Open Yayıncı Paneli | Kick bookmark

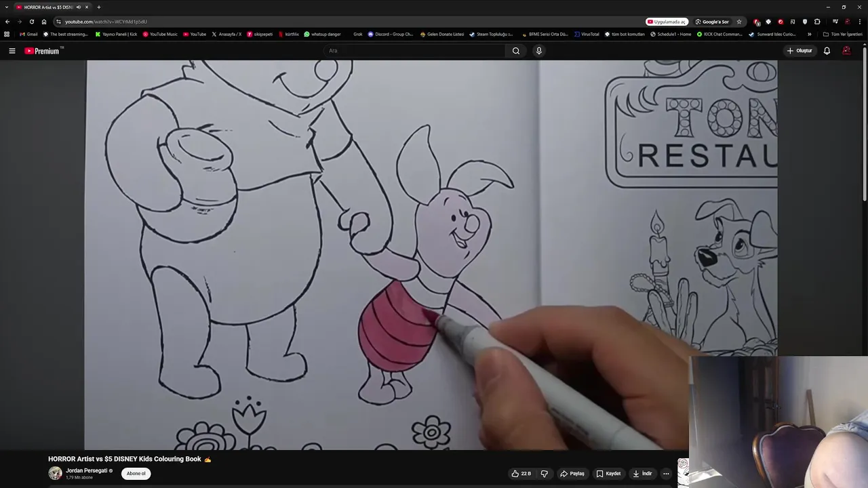(116, 34)
